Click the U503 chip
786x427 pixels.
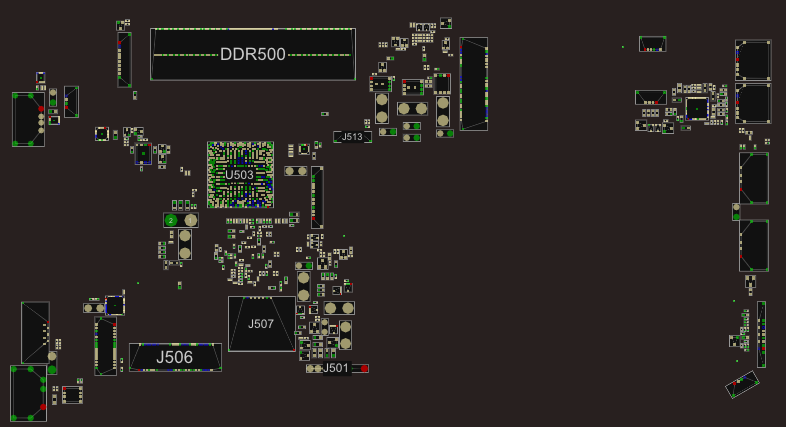pos(240,174)
